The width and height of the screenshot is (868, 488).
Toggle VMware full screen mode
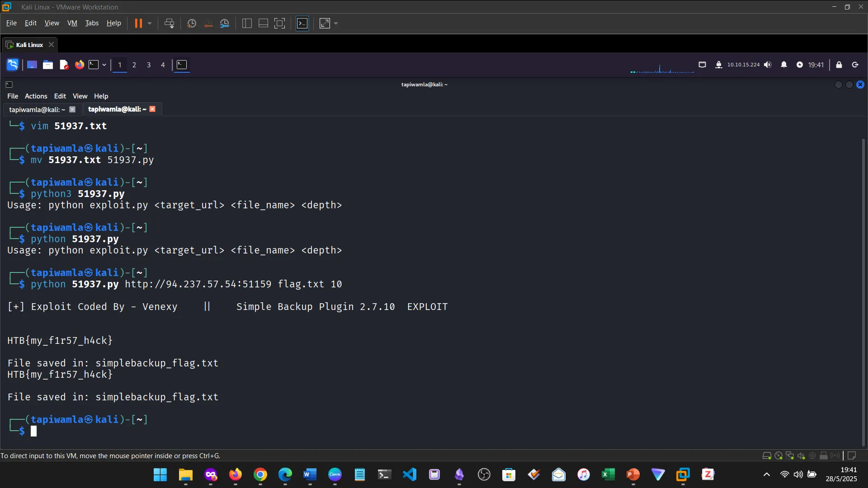pos(280,23)
